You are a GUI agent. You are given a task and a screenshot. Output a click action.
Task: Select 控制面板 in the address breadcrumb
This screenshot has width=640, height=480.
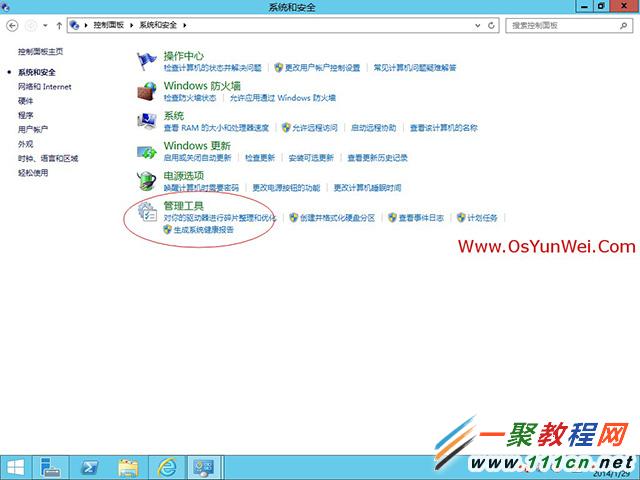pyautogui.click(x=109, y=25)
